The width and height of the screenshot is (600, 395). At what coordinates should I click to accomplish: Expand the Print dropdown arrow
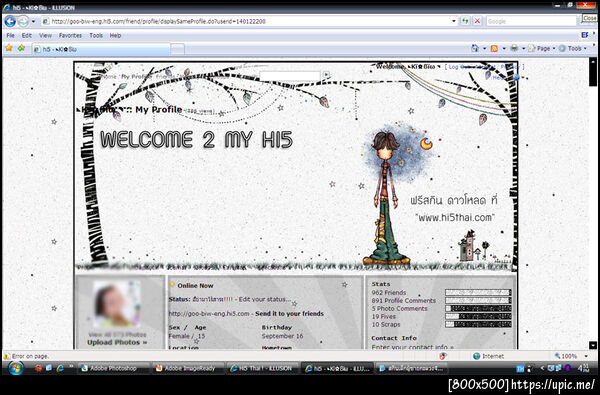[x=523, y=48]
